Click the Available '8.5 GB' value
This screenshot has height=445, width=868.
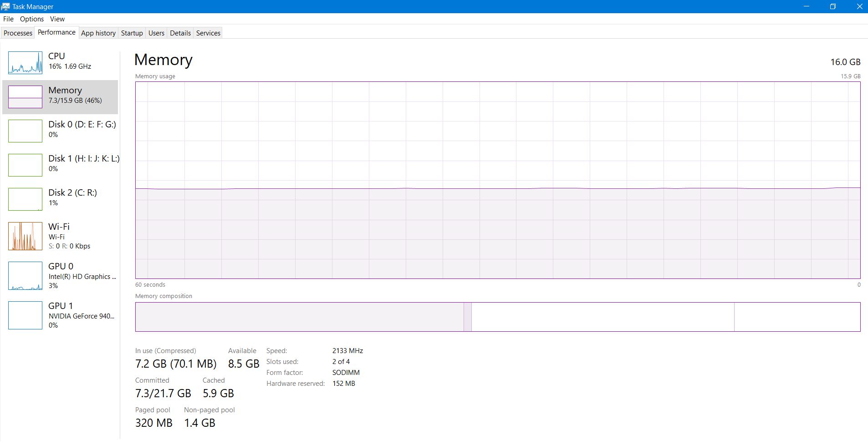click(244, 364)
